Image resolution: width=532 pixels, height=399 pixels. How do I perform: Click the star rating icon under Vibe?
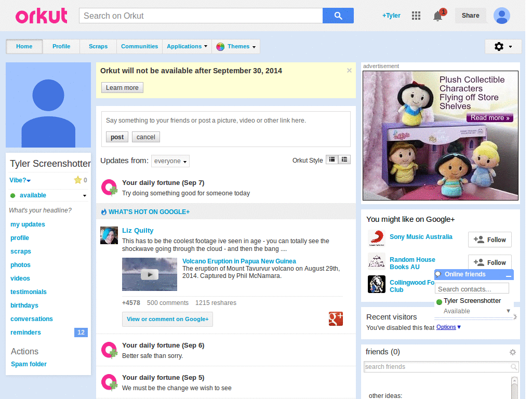click(78, 180)
